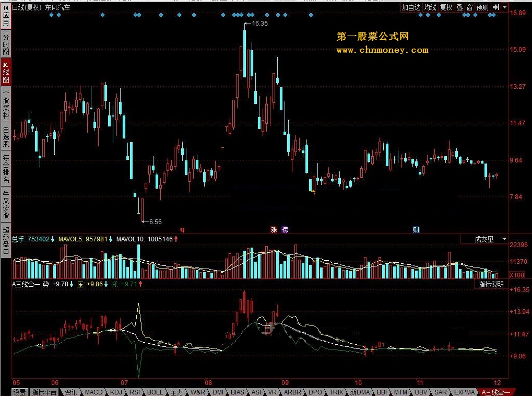The image size is (532, 396).
Task: Switch to DPO indicator tab
Action: coord(315,392)
